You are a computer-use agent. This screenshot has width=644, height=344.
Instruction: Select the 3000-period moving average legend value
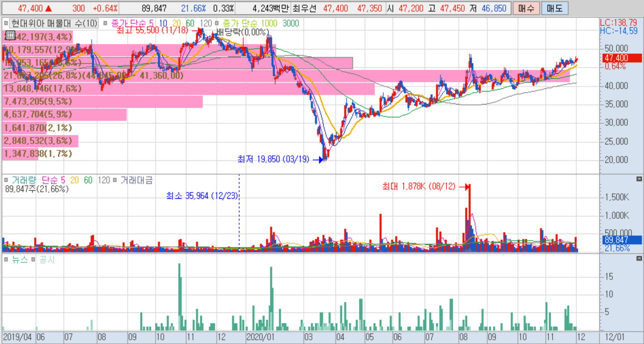(x=291, y=24)
